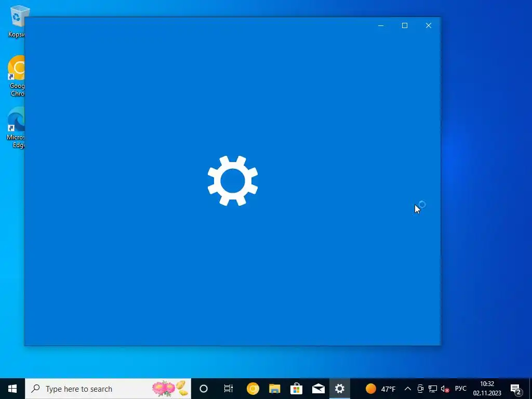Minimize the Settings window
The width and height of the screenshot is (532, 399).
(381, 25)
